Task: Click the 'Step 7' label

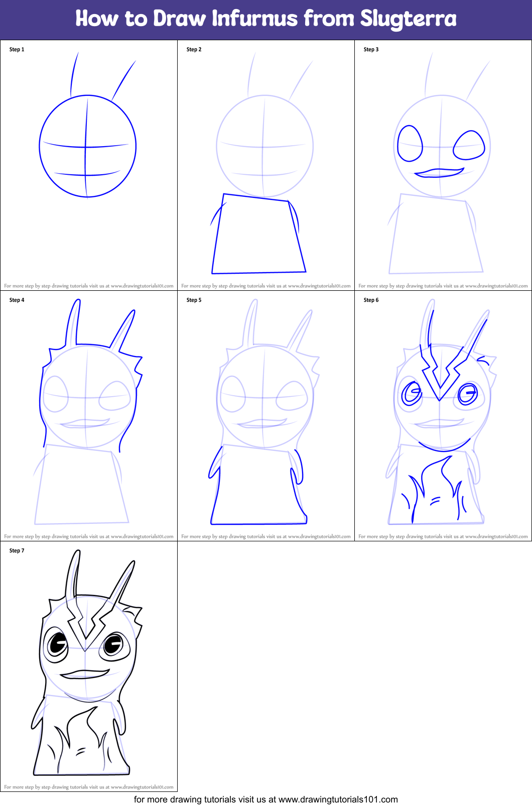Action: tap(17, 550)
